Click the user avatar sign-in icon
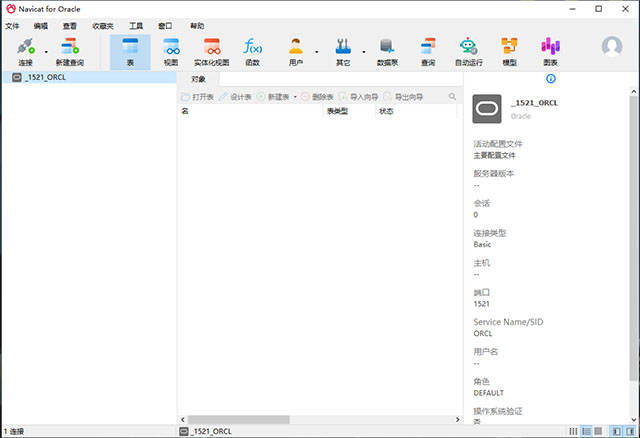 coord(612,47)
